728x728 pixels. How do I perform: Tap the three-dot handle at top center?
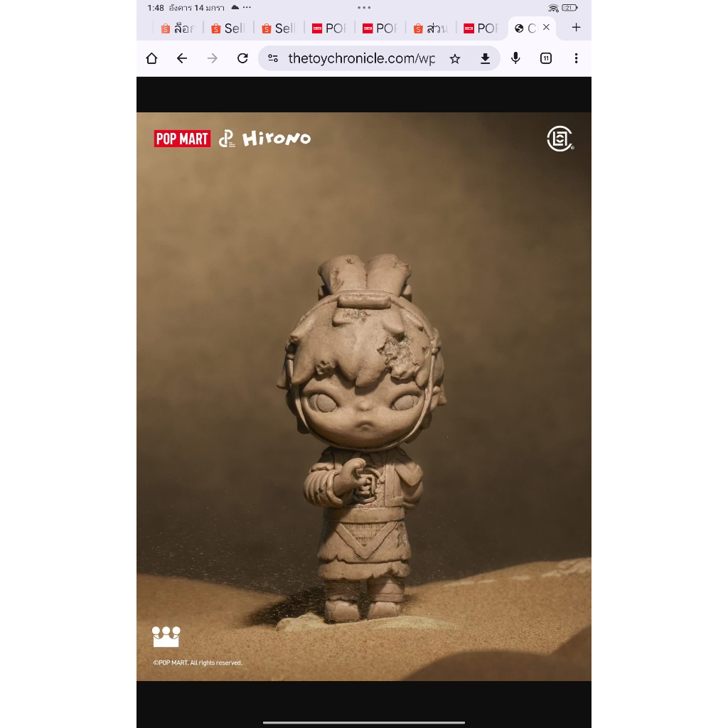click(364, 7)
